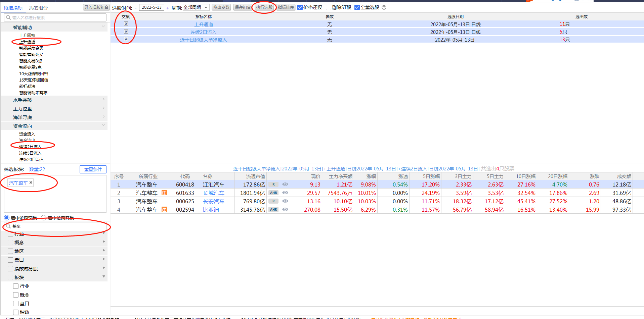Image resolution: width=644 pixels, height=319 pixels.
Task: Select the 选中范围交集 radio button
Action: [7, 218]
